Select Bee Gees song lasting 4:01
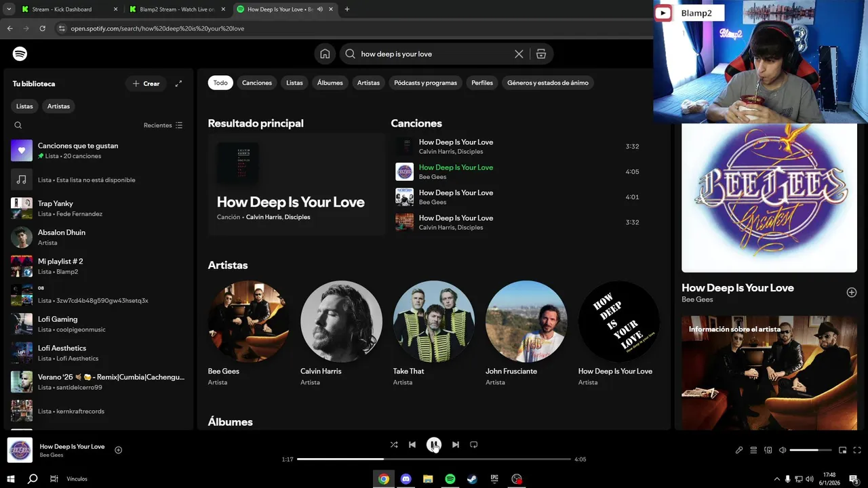This screenshot has height=488, width=868. tap(519, 197)
